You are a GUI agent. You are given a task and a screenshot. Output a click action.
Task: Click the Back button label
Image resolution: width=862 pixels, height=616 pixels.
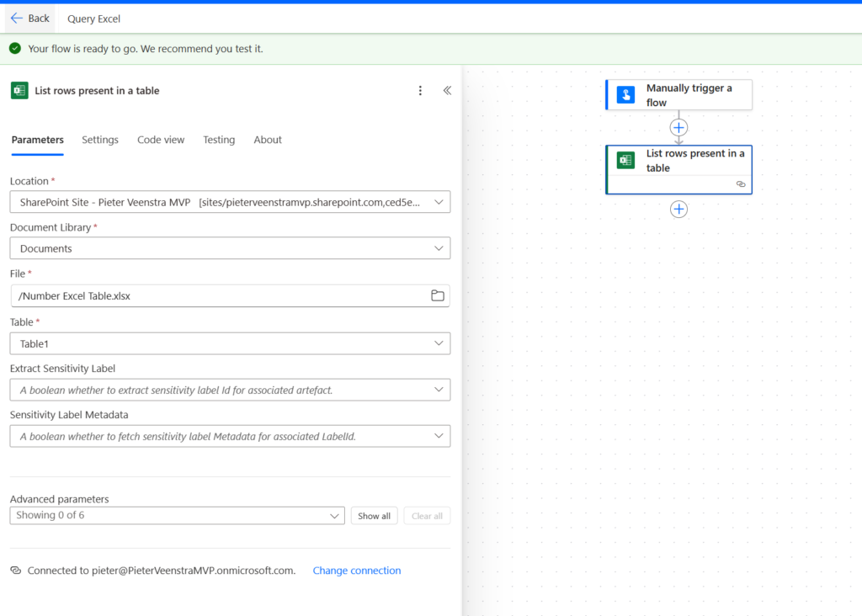(x=39, y=19)
